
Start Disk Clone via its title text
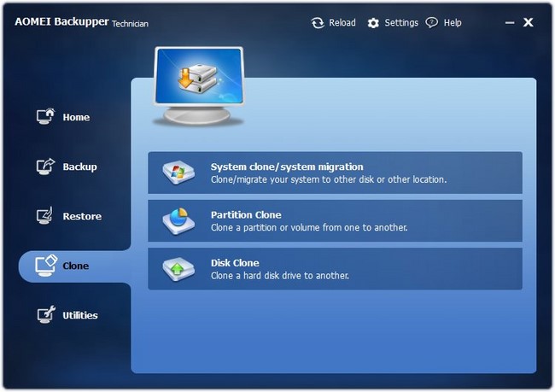[x=235, y=263]
